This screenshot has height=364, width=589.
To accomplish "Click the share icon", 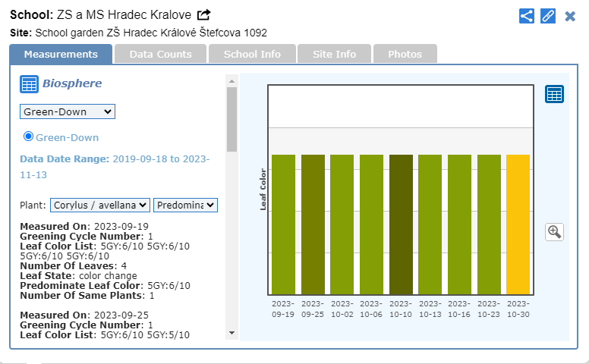I will (x=527, y=16).
